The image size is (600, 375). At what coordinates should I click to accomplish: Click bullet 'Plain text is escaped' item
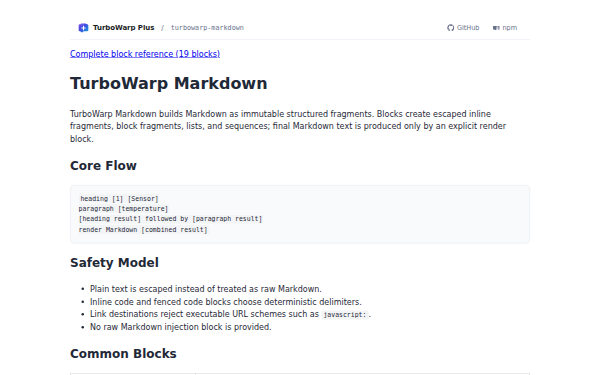[206, 289]
